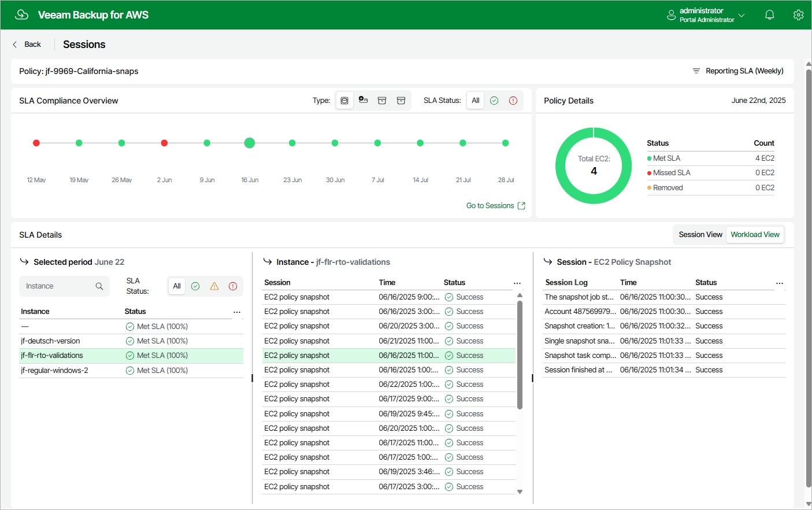
Task: Click the session list scroll down arrow
Action: click(520, 491)
